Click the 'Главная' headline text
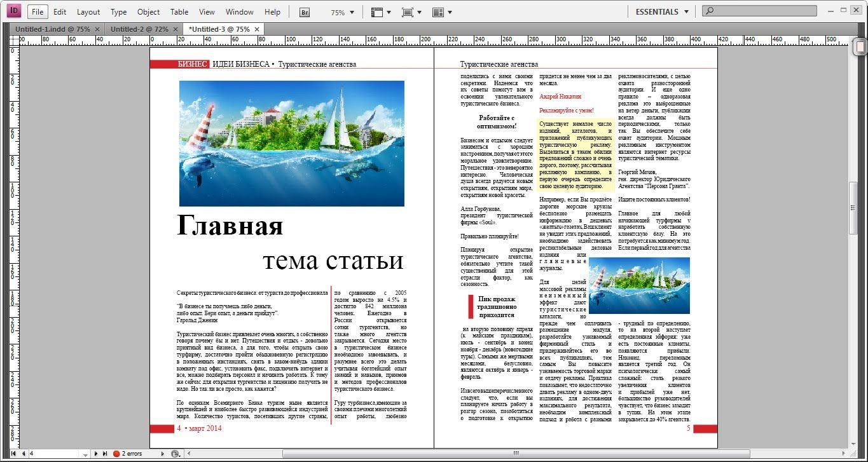 tap(230, 226)
